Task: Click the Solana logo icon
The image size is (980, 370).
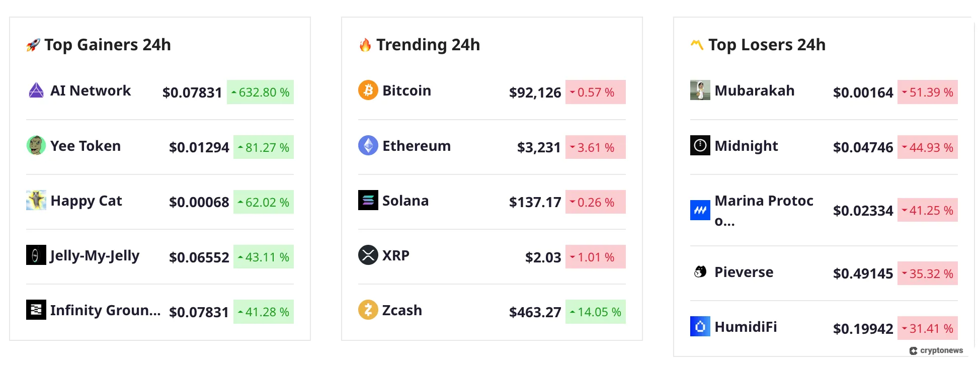Action: click(369, 201)
